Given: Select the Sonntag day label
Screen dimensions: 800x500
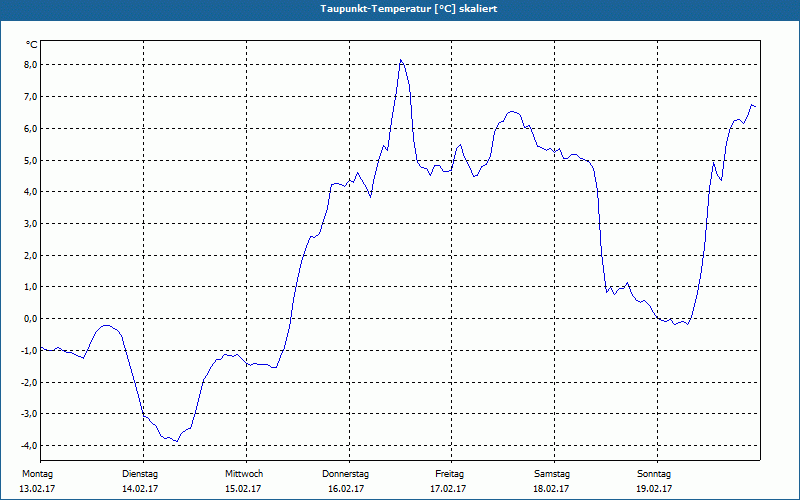Looking at the screenshot, I should click(654, 473).
